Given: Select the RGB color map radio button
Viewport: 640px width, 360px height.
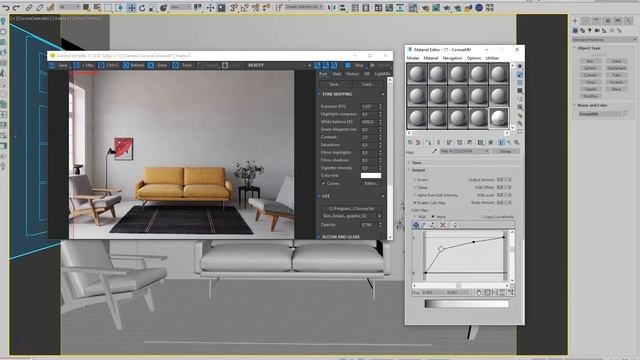Looking at the screenshot, I should coord(415,217).
